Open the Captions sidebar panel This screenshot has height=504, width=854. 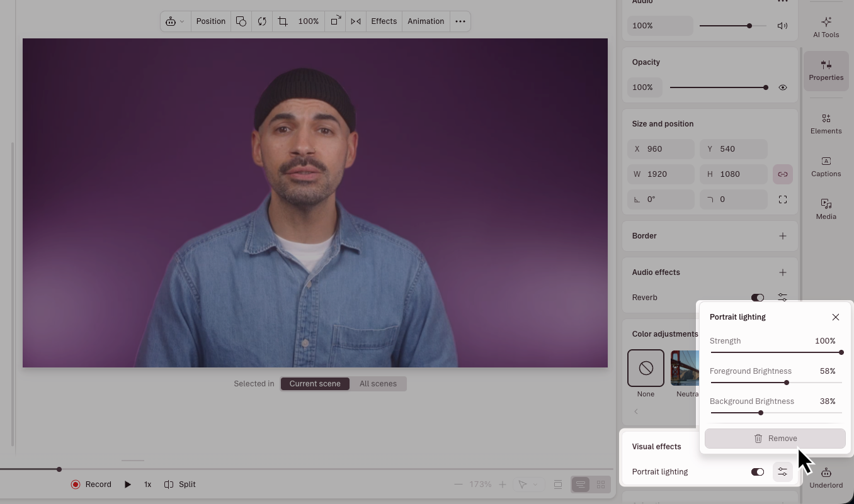coord(826,167)
